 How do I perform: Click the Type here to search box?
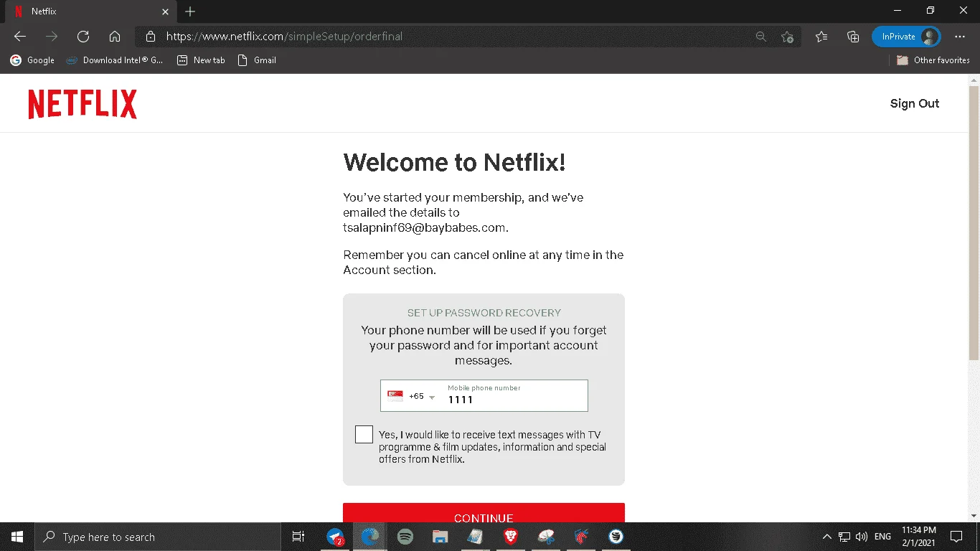click(158, 537)
